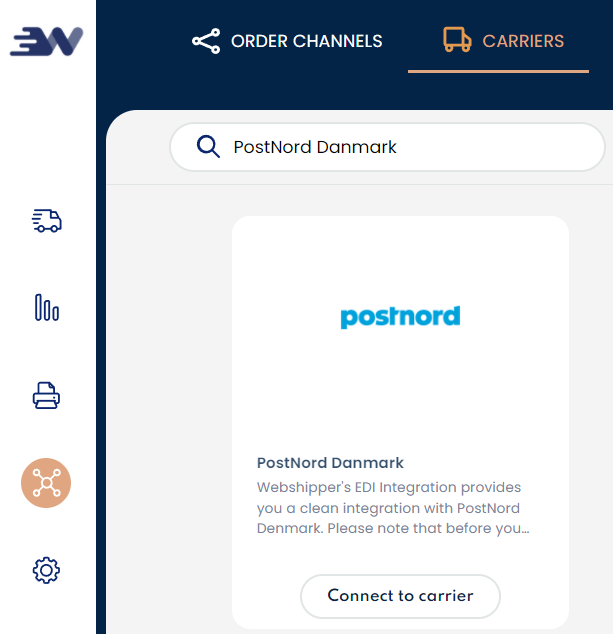Switch to the Order Channels tab
Screen dimensions: 613x634
click(287, 41)
